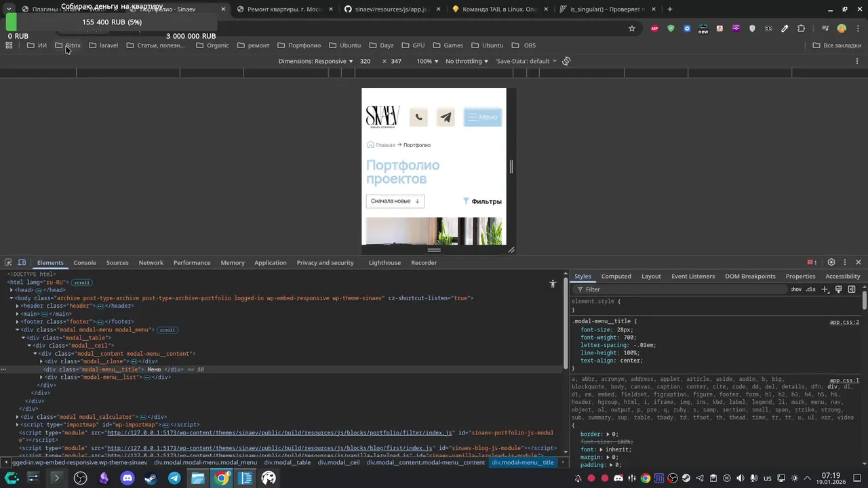This screenshot has height=488, width=868.
Task: Open the Layout tab in styles pane
Action: pyautogui.click(x=651, y=276)
